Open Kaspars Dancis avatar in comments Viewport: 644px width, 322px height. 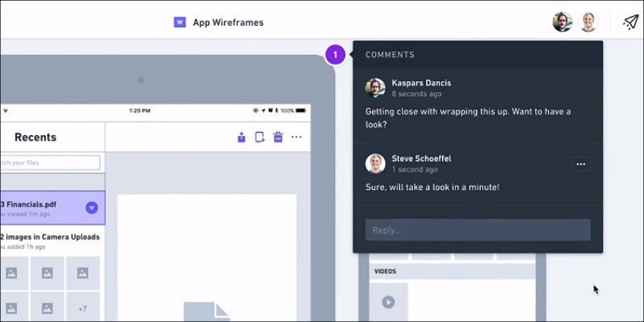click(x=375, y=88)
